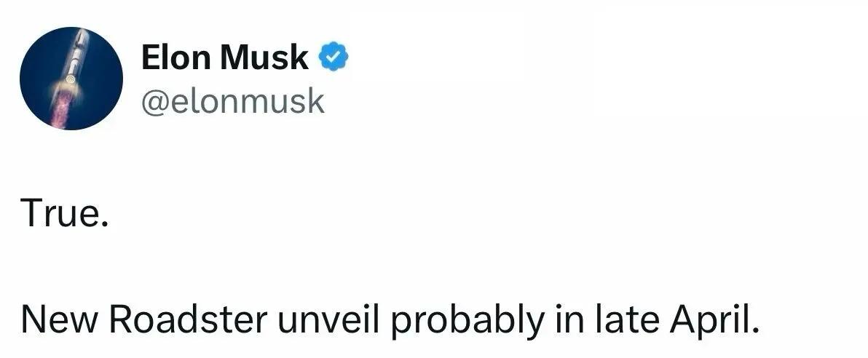
Task: Click the "@" symbol of the handle
Action: [x=153, y=101]
